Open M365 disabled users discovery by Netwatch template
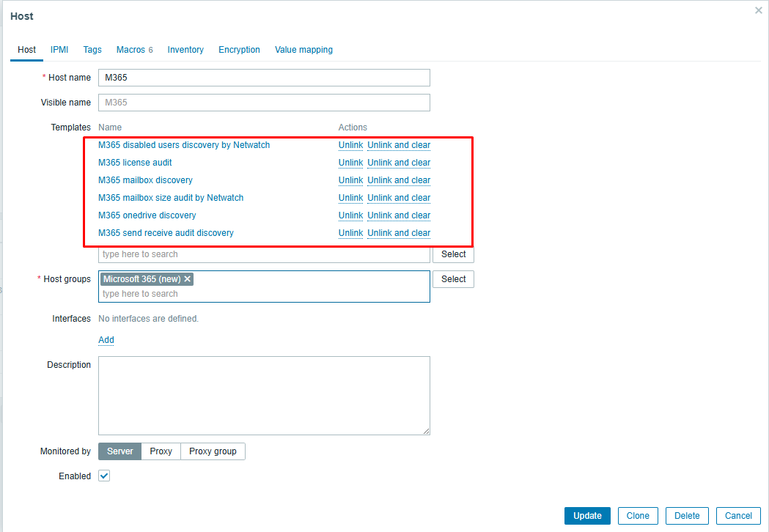The width and height of the screenshot is (769, 532). click(x=184, y=145)
